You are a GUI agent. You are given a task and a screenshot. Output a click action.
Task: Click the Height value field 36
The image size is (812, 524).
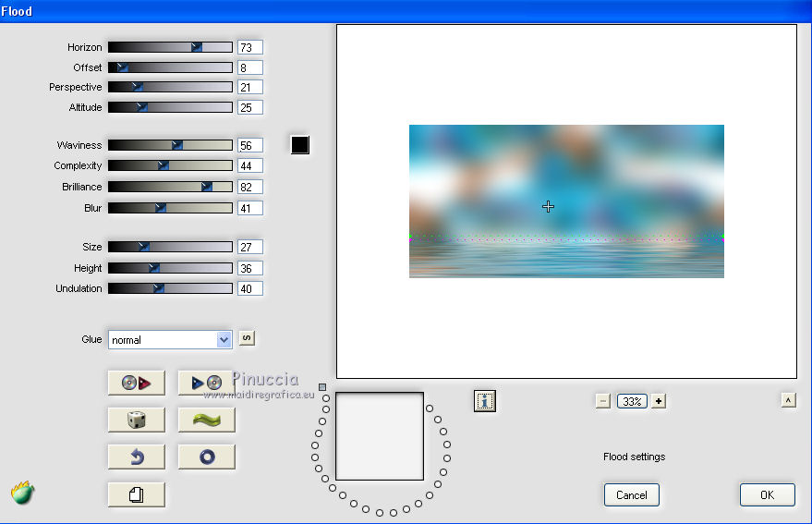250,268
